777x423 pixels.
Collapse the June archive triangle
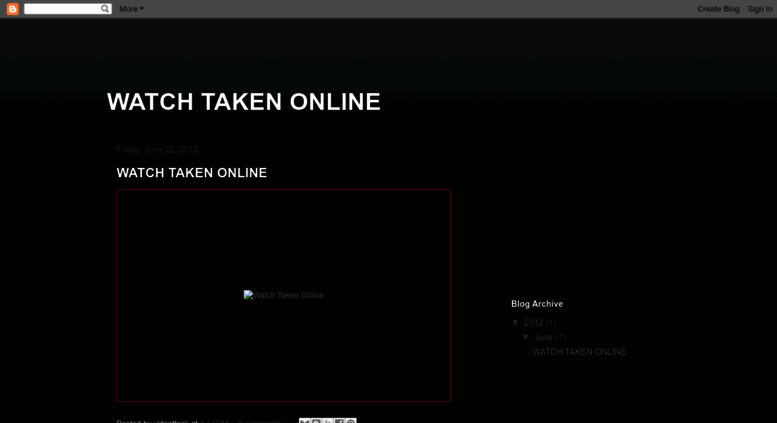[x=526, y=337]
